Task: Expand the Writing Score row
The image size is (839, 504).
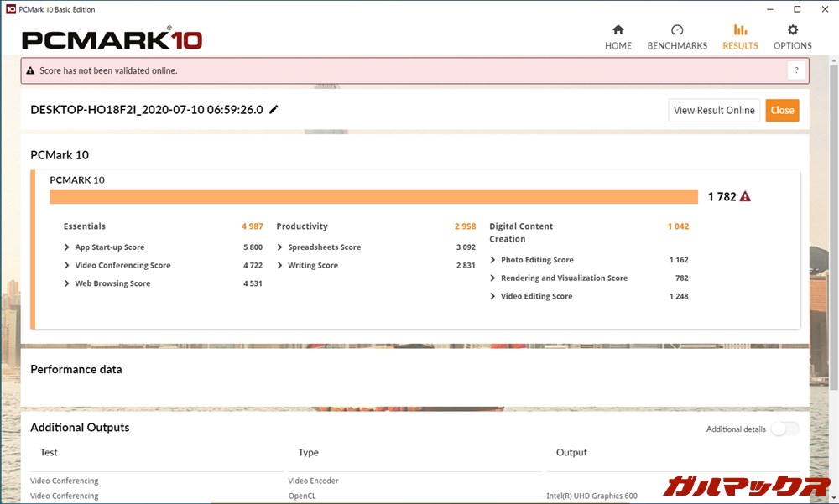Action: 280,266
